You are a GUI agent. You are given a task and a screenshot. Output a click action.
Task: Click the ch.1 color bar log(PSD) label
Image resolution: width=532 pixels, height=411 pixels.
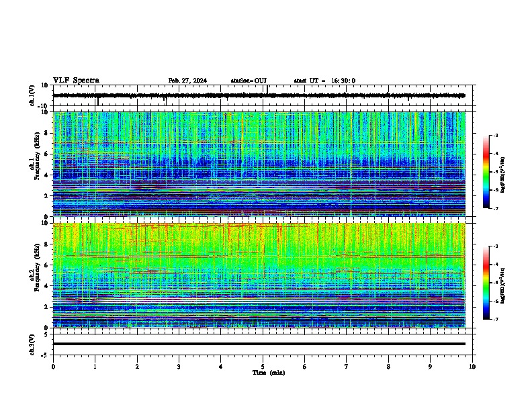(x=502, y=175)
